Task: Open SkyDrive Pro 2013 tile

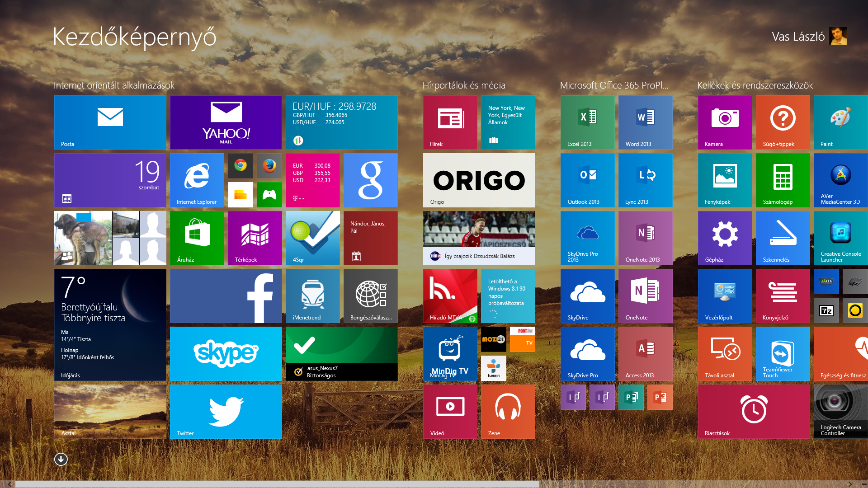Action: [587, 238]
